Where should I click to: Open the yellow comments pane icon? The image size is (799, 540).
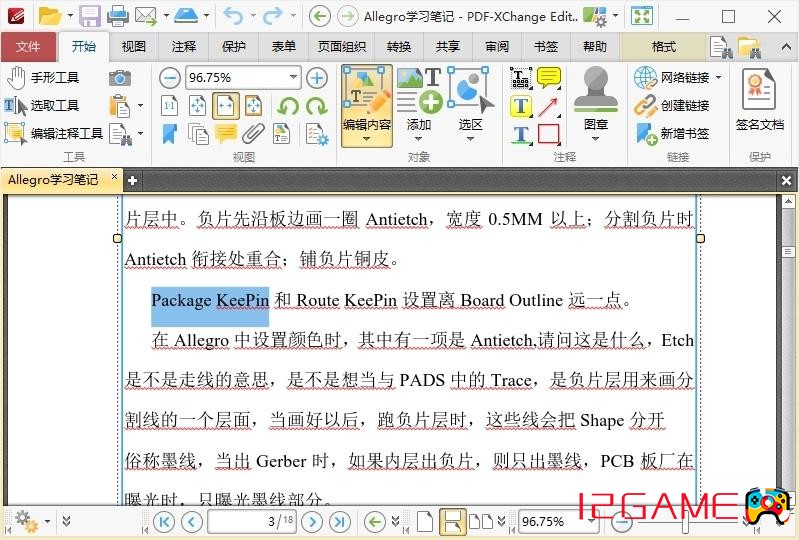pos(226,134)
